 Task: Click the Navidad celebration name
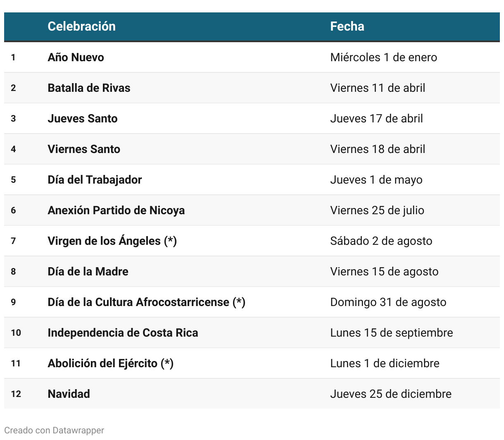click(69, 394)
